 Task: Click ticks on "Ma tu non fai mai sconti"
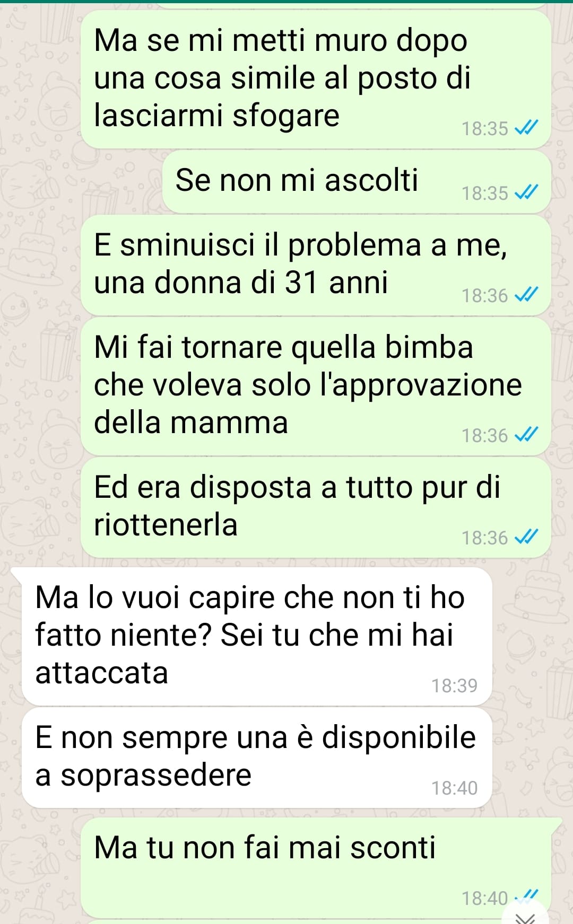(x=527, y=897)
